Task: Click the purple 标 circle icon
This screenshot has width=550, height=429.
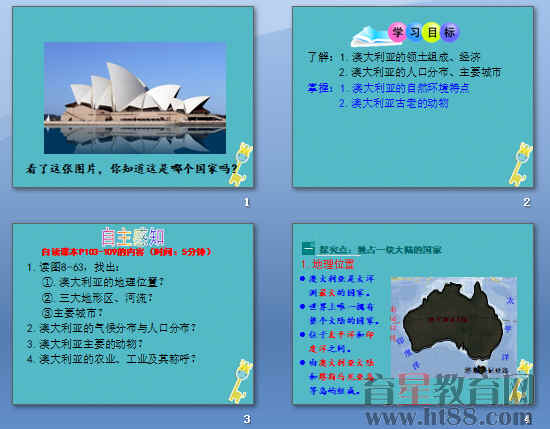Action: (450, 33)
